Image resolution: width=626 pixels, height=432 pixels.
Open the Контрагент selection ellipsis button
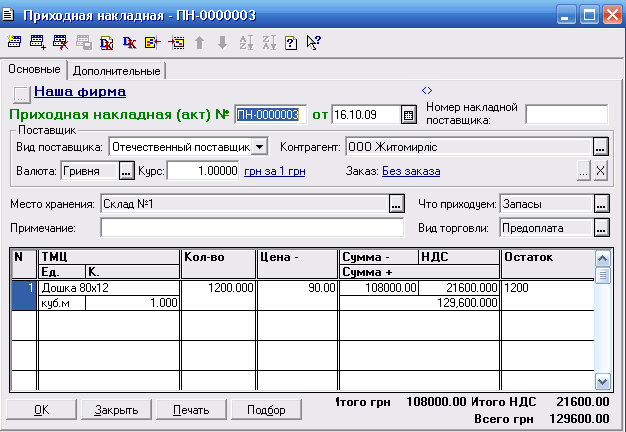[x=600, y=147]
